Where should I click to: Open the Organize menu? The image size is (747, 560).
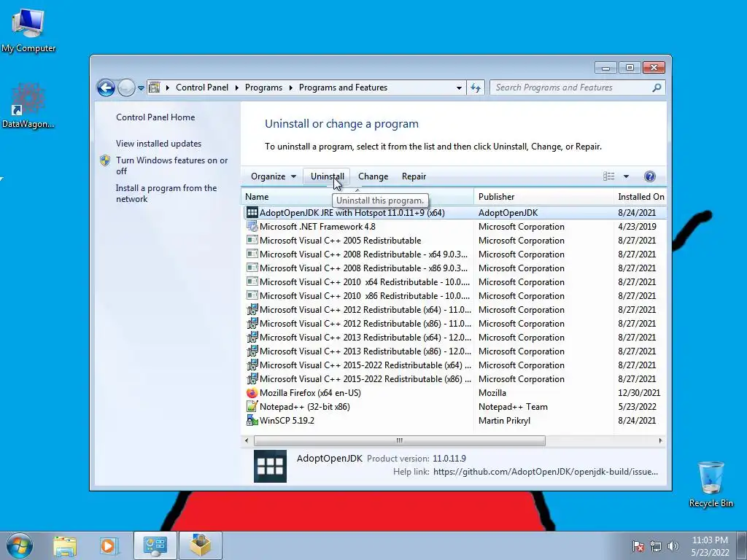[x=274, y=176]
